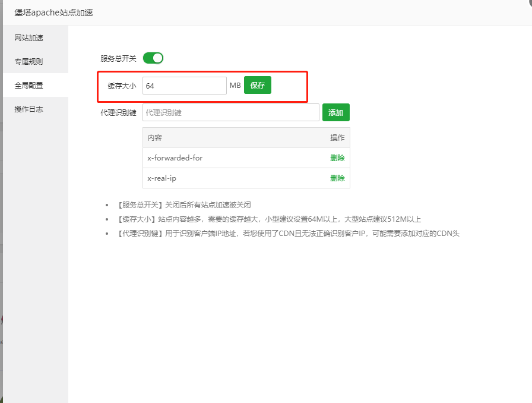Image resolution: width=532 pixels, height=403 pixels.
Task: Switch to 专属规则 tab
Action: pos(35,61)
